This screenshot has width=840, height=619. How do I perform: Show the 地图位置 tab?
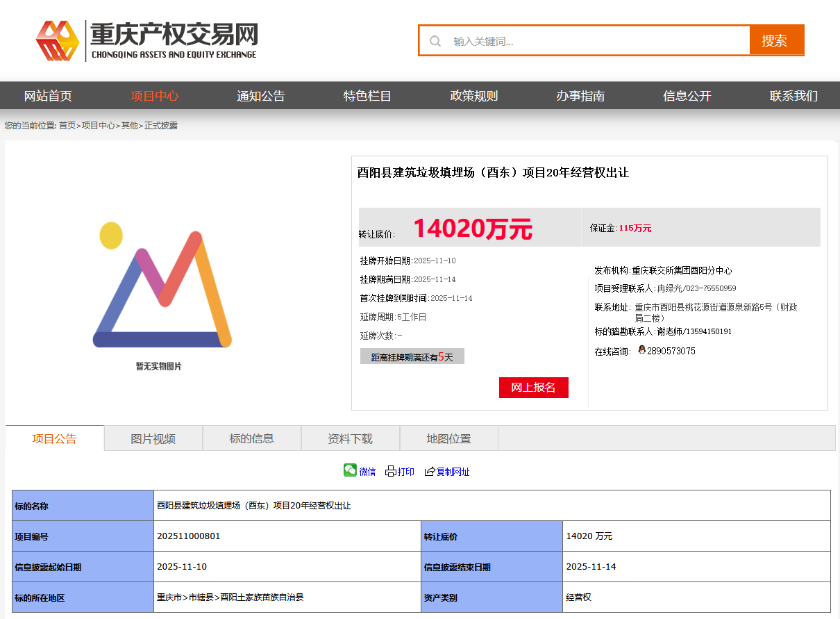click(x=449, y=438)
